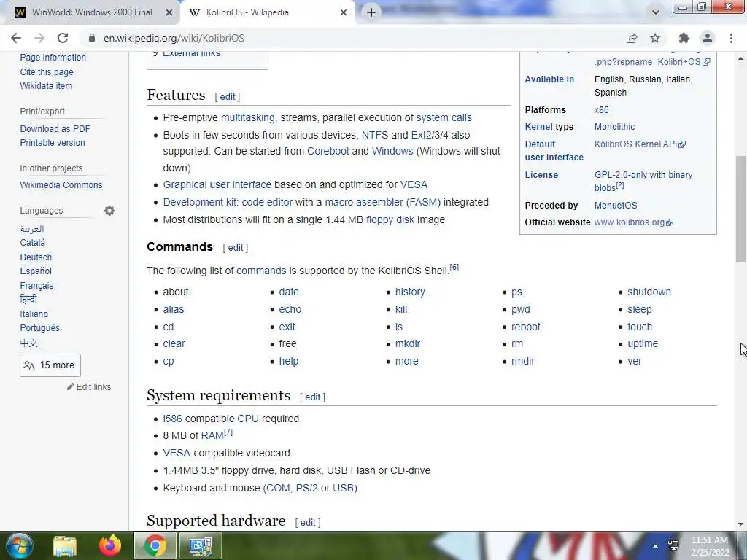Follow the NTFS link

pos(375,135)
